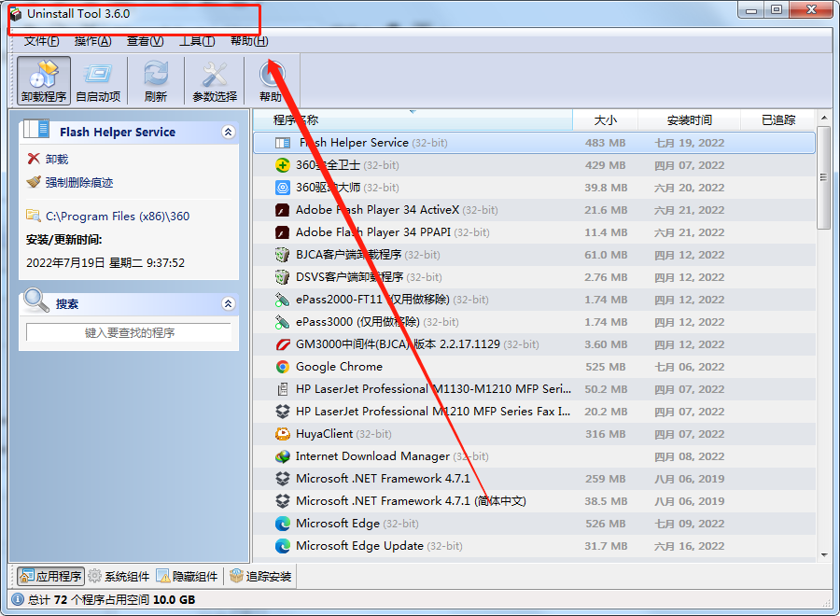This screenshot has height=616, width=840.
Task: Click the 525 MB size value
Action: pyautogui.click(x=606, y=367)
